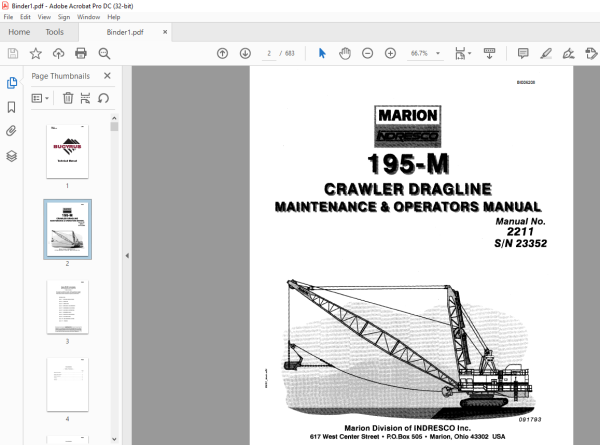This screenshot has height=445, width=600.
Task: Select the page 3 thumbnail
Action: tap(67, 307)
